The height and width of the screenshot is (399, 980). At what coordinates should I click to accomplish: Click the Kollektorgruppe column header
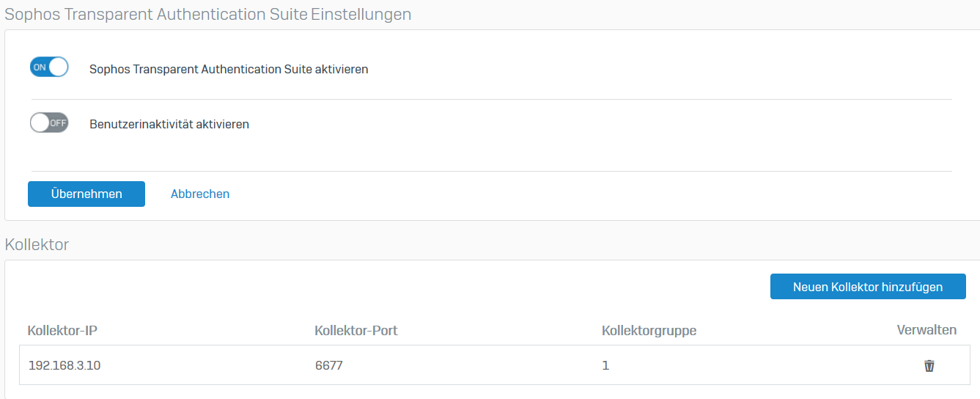tap(649, 331)
